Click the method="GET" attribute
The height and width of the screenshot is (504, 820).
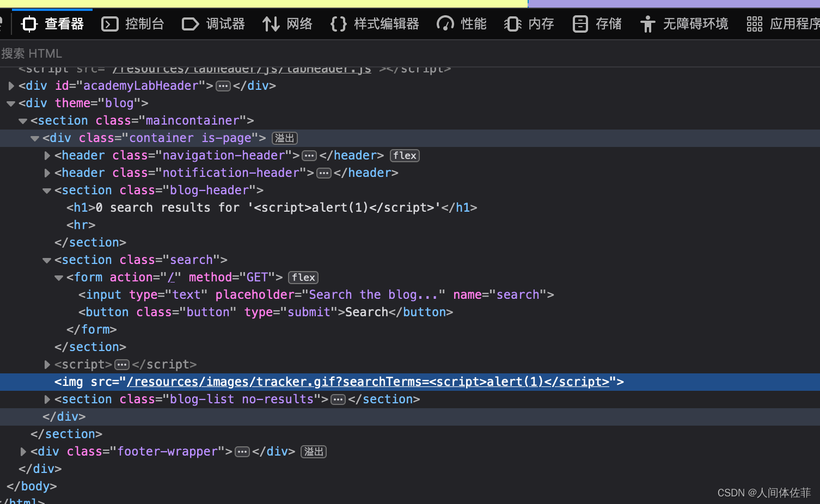click(x=232, y=278)
